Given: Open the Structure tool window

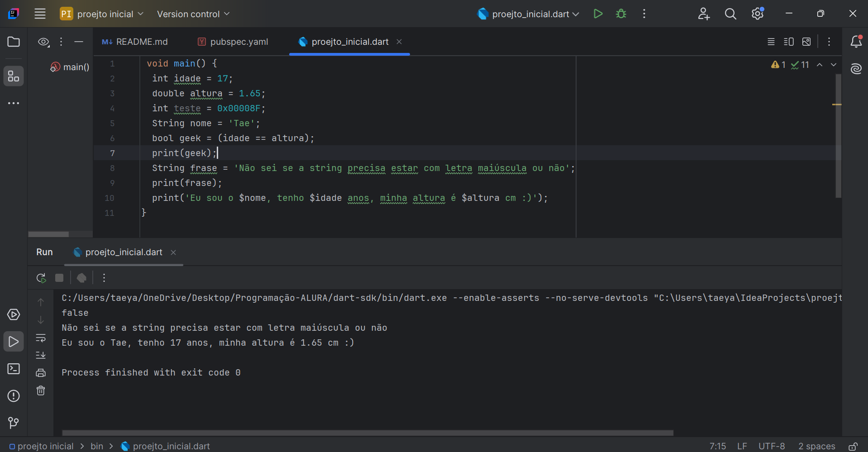Looking at the screenshot, I should coord(14,76).
